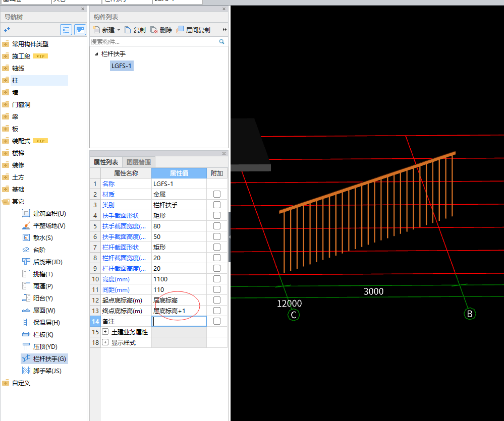Image resolution: width=504 pixels, height=421 pixels.
Task: Toggle 附加 checkbox for 起点底标高 row
Action: (217, 300)
